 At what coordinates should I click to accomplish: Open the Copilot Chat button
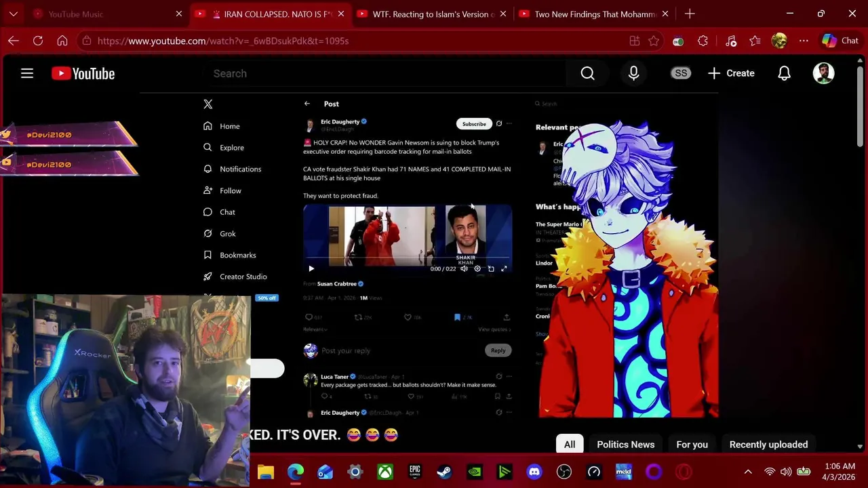tap(840, 41)
